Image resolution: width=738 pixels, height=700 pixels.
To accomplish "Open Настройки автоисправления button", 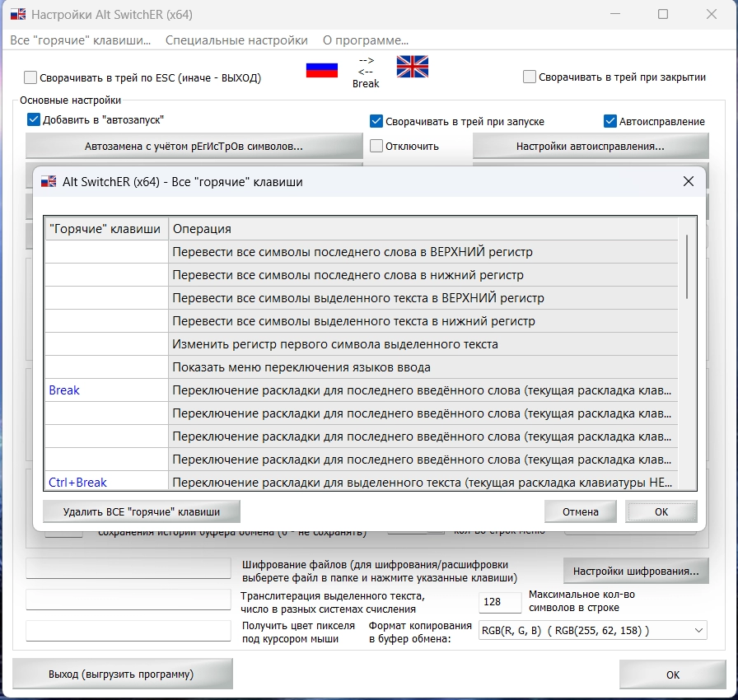I will point(591,147).
